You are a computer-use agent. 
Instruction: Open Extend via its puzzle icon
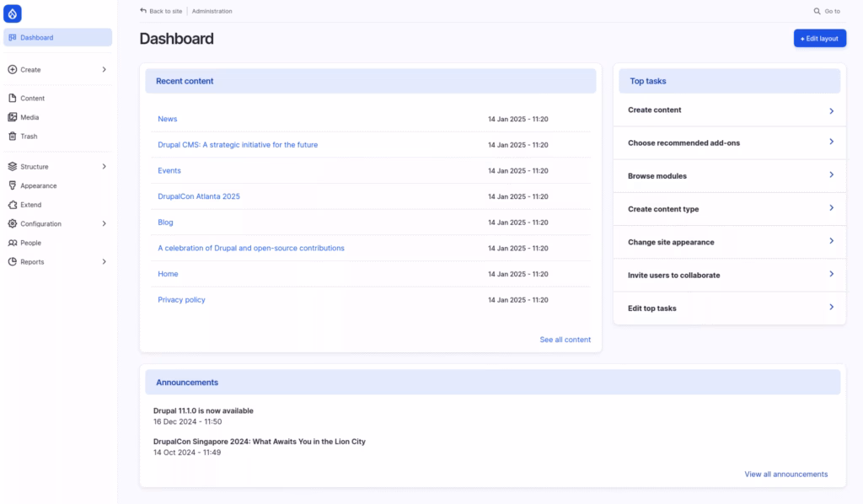pyautogui.click(x=13, y=205)
